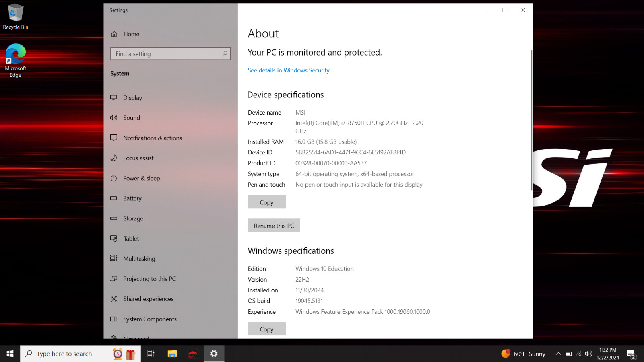Open the Battery settings page
Image resolution: width=644 pixels, height=362 pixels.
click(132, 198)
